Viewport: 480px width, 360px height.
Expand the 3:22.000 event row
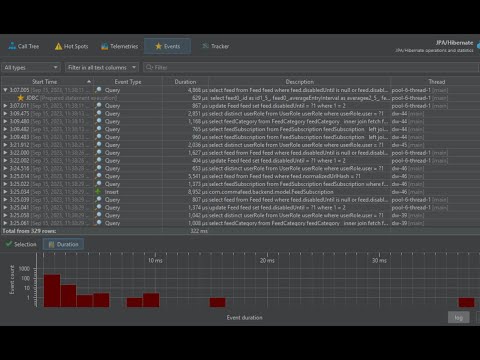click(5, 153)
